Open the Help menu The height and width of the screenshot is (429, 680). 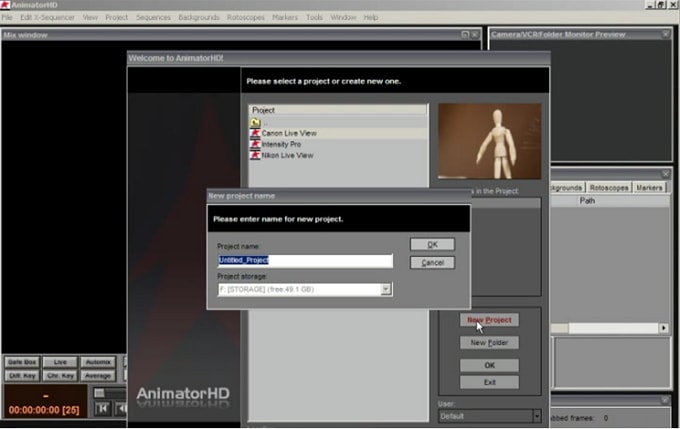point(371,17)
